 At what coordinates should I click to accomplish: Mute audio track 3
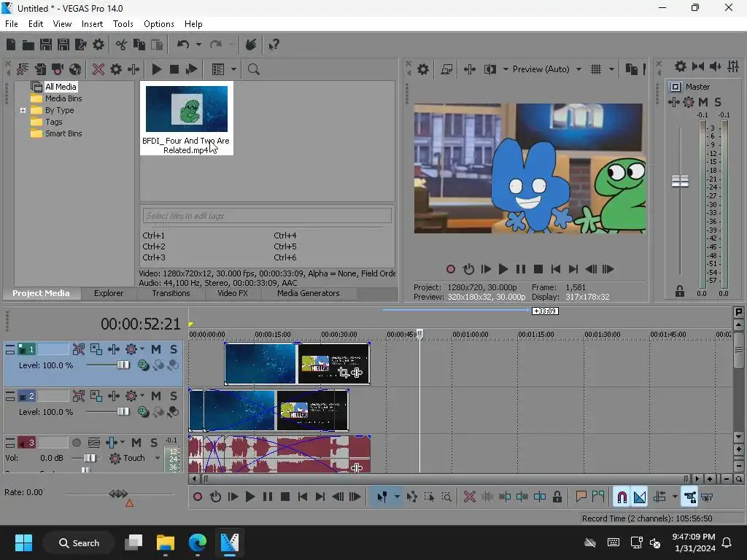click(x=136, y=443)
